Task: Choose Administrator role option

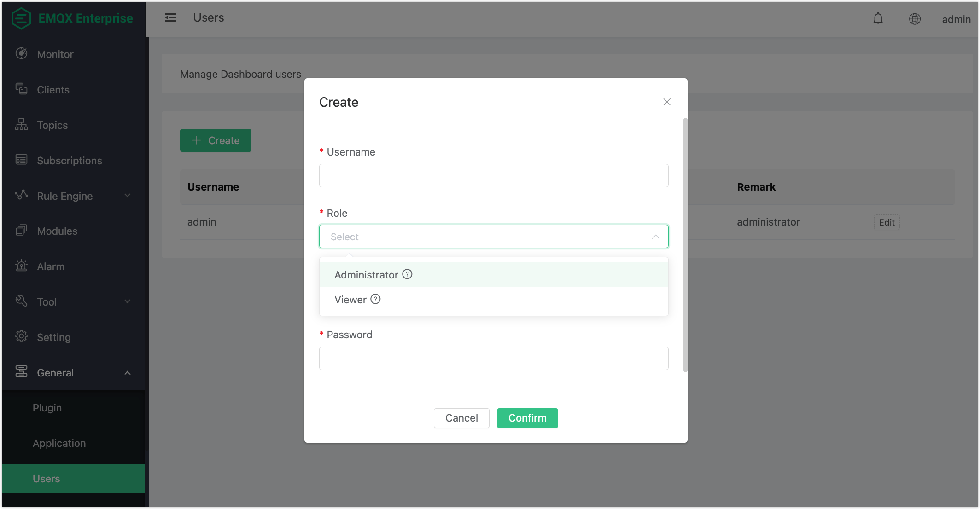Action: click(x=366, y=275)
